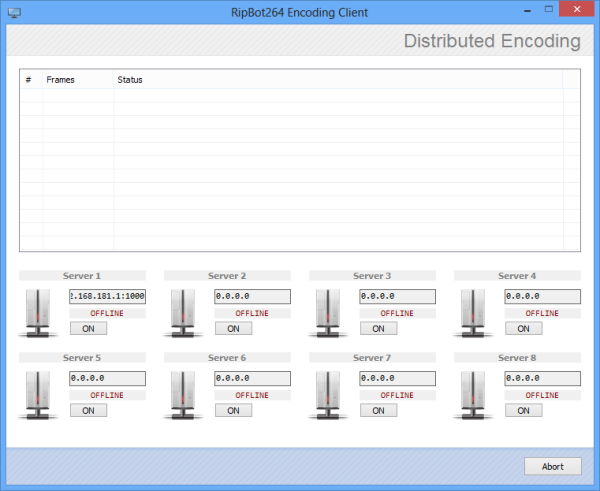Focus the Server 5 IP address field

click(108, 378)
